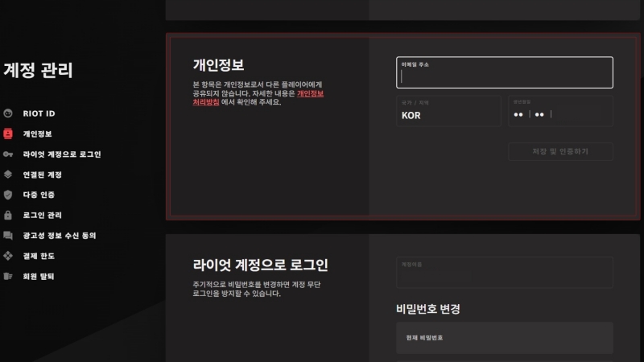Click the red 개인정보 sidebar icon
Image resolution: width=644 pixels, height=362 pixels.
pyautogui.click(x=8, y=134)
